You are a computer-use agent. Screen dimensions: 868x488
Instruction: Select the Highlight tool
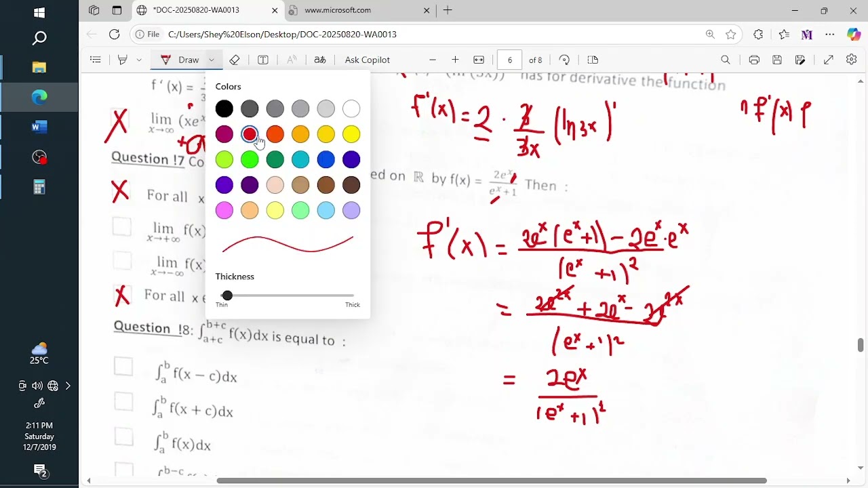pyautogui.click(x=123, y=60)
